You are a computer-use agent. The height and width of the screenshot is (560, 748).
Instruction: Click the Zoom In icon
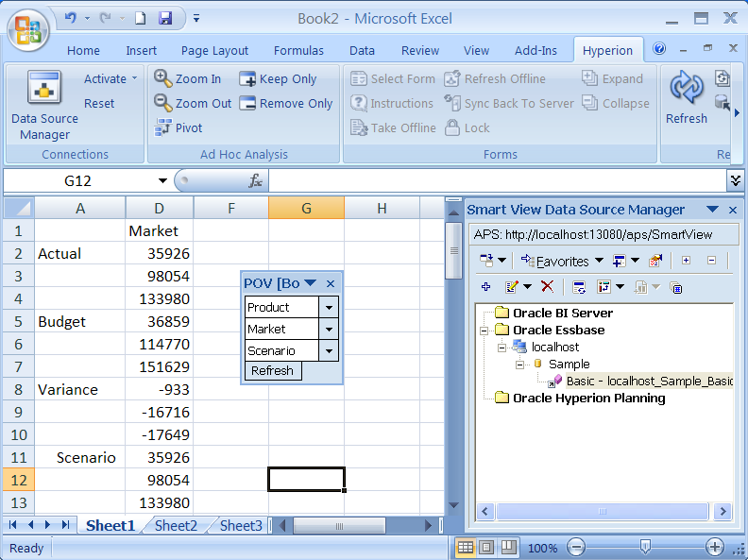click(164, 79)
